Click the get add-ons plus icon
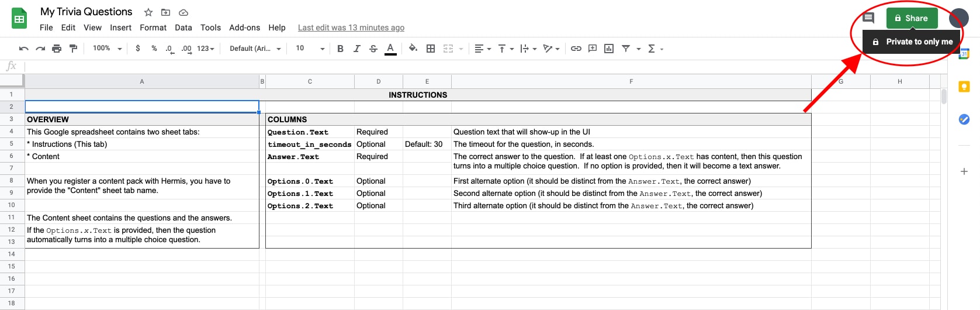Viewport: 980px width, 310px height. point(964,171)
